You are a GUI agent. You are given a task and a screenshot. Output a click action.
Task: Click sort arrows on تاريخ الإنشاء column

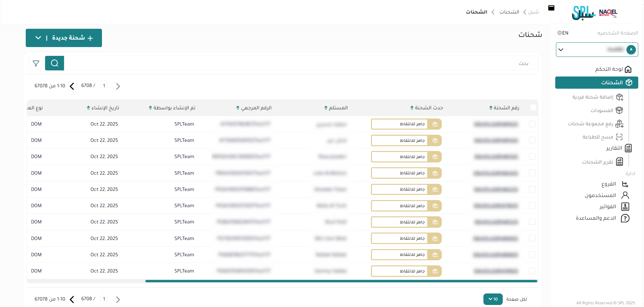(88, 108)
